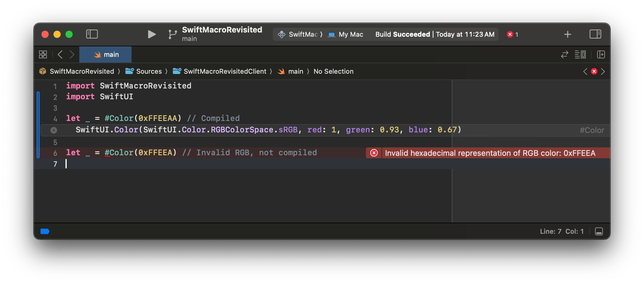Enable code review swap arrows
This screenshot has width=644, height=284.
tap(564, 54)
